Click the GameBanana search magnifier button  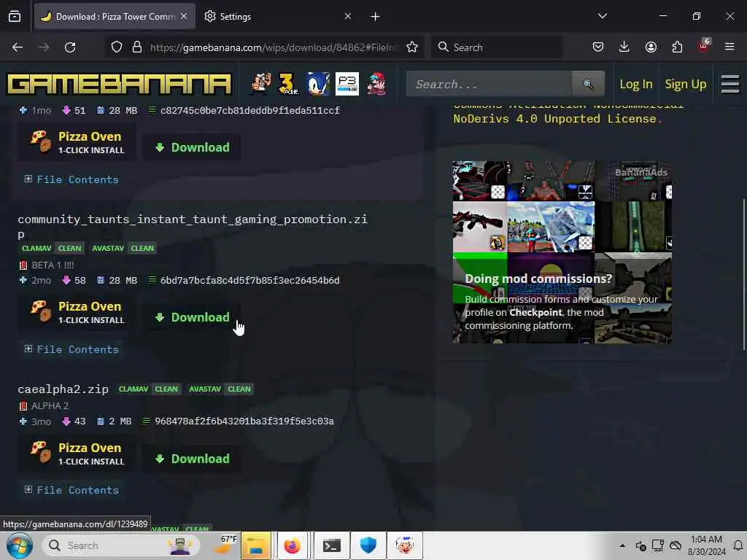[x=588, y=85]
